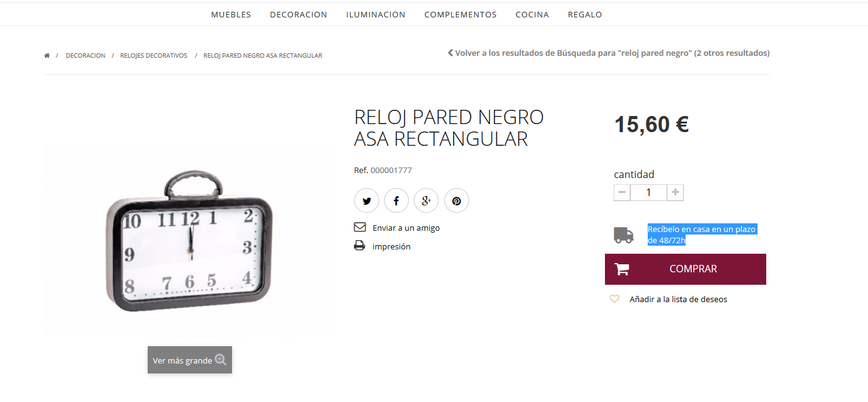Screen dimensions: 868x402
Task: Click the COMPRAR button
Action: click(x=686, y=269)
